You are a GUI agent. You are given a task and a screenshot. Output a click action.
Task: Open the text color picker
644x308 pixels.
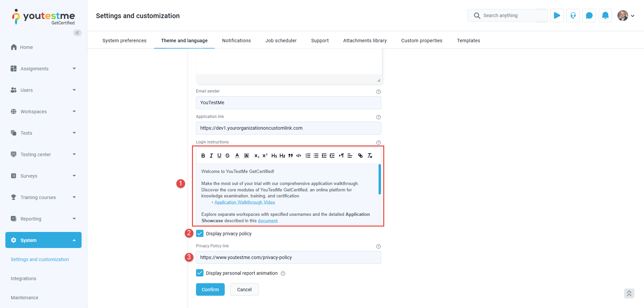pyautogui.click(x=237, y=156)
